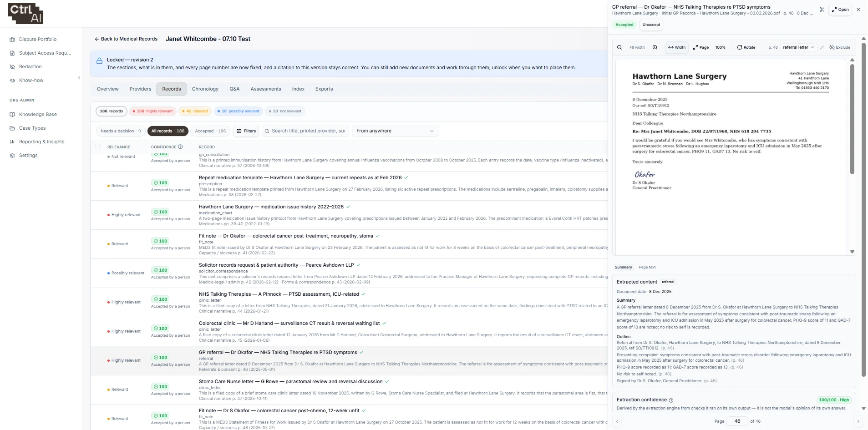Viewport: 868px width, 430px height.
Task: Toggle the 16 possibly relevant filter chip
Action: [x=238, y=111]
